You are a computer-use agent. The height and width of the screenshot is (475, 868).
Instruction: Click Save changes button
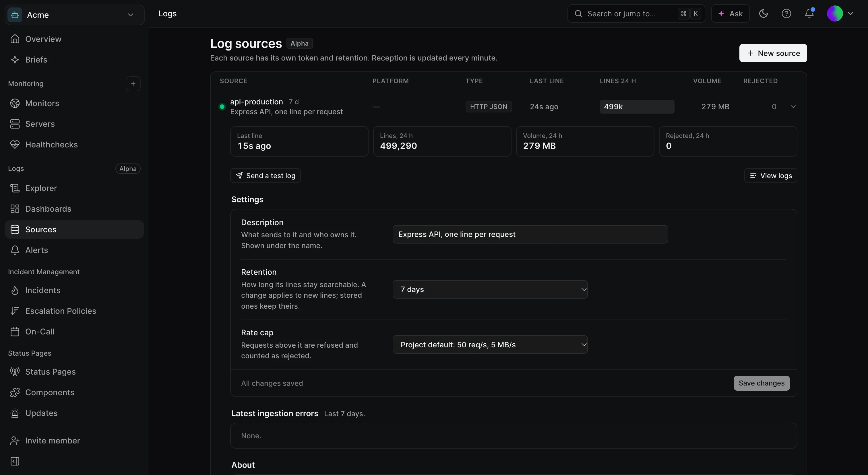(x=762, y=383)
